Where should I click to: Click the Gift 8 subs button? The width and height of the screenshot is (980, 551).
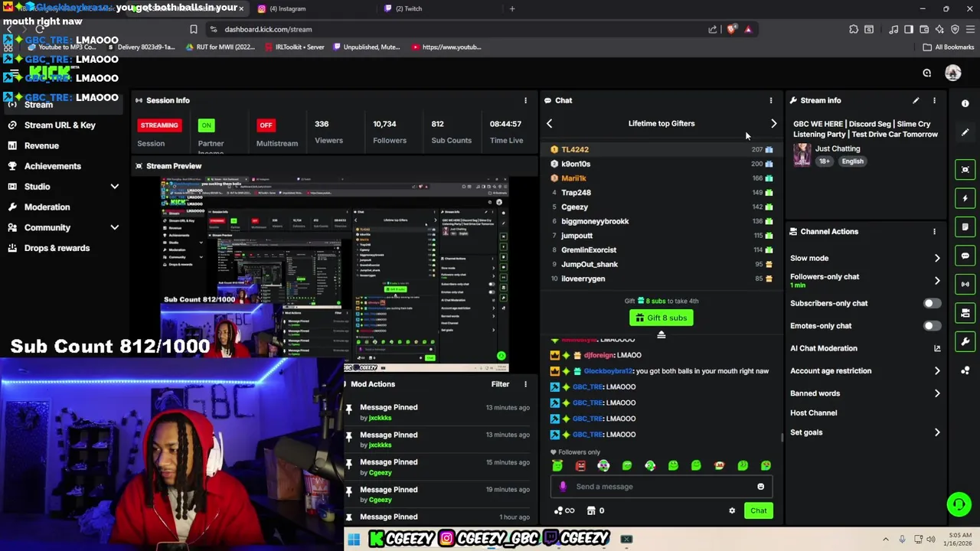coord(661,318)
